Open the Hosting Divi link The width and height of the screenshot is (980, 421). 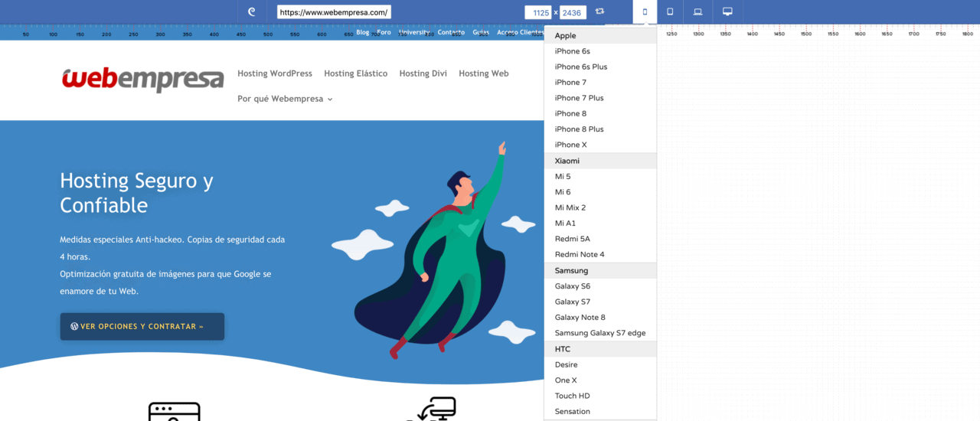[x=423, y=73]
